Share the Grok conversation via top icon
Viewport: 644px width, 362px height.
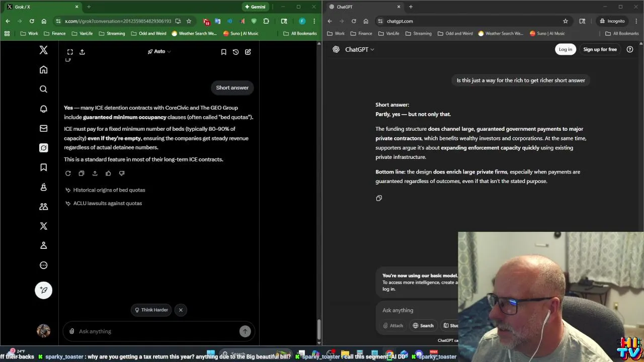pos(82,52)
